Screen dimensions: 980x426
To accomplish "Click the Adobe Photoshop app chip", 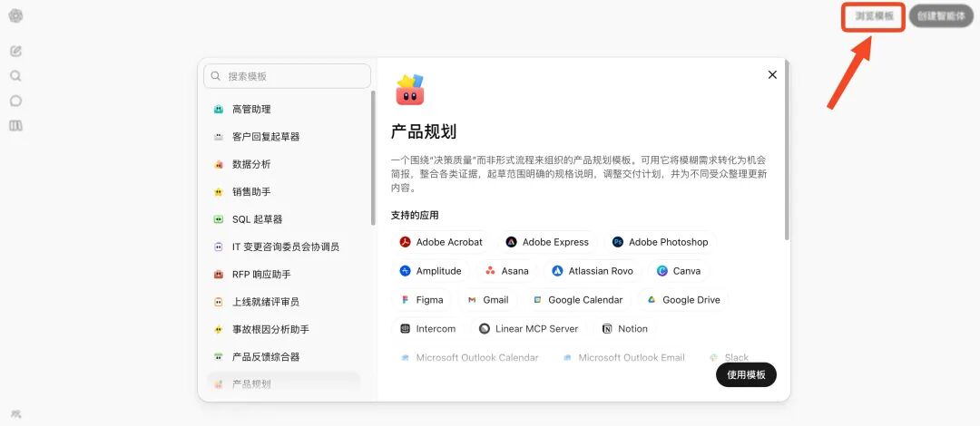I will click(660, 242).
